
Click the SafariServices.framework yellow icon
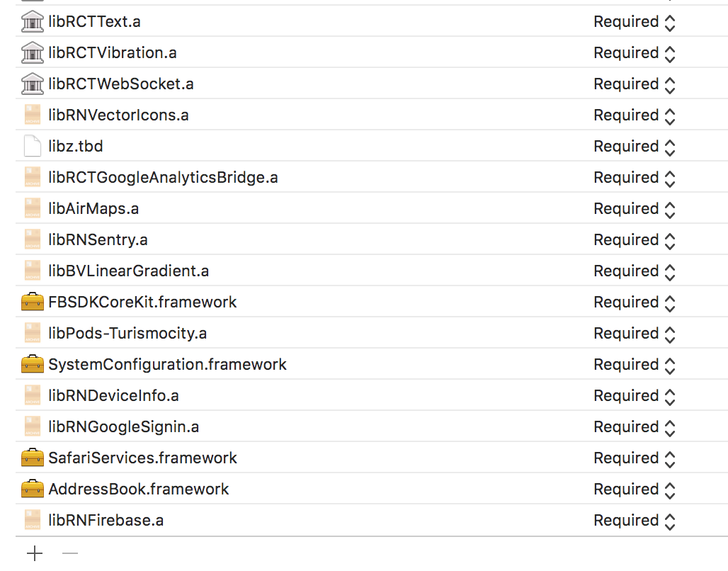point(32,458)
